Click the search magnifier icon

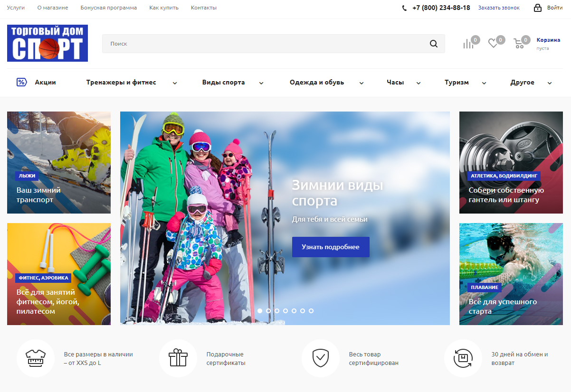tap(434, 44)
